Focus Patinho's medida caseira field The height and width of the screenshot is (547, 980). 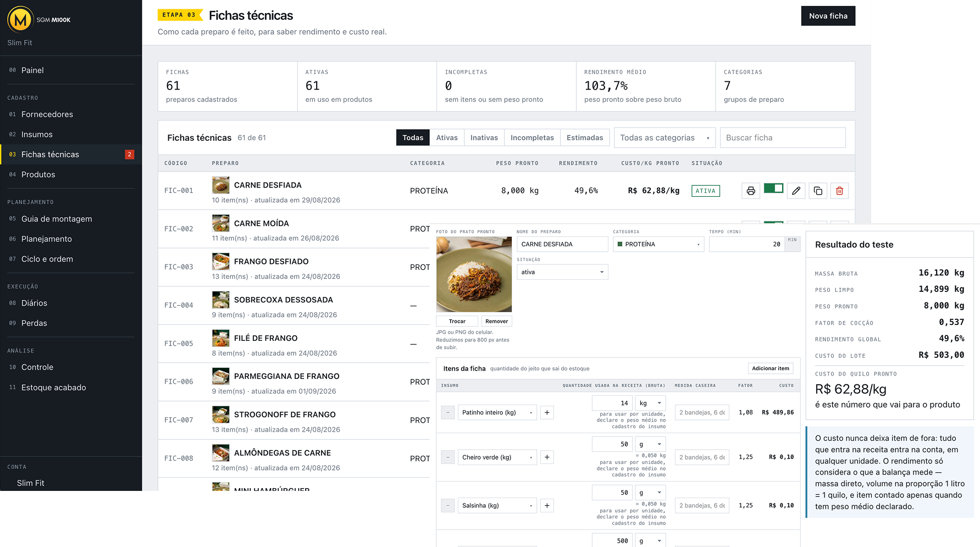[702, 412]
